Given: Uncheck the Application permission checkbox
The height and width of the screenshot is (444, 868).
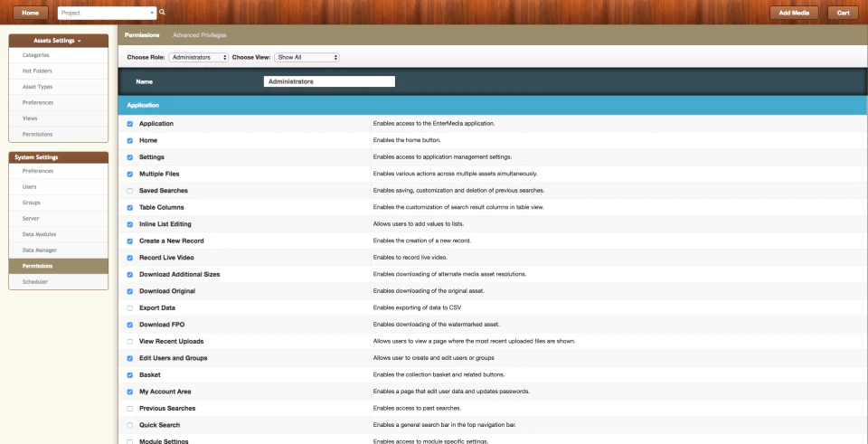Looking at the screenshot, I should (x=130, y=124).
